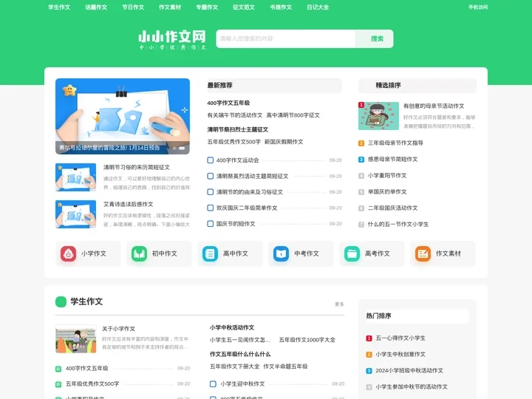Open the 初中作文 green book icon
532x399 pixels.
point(139,253)
